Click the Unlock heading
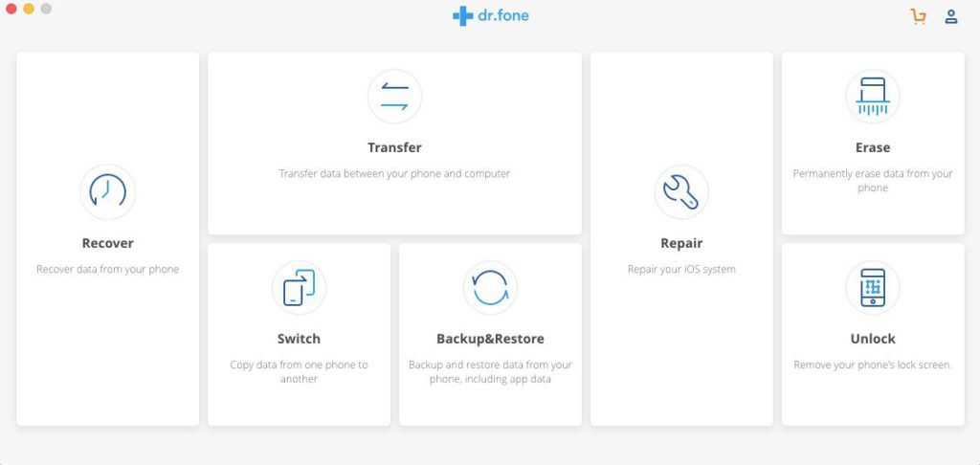The height and width of the screenshot is (465, 980). [873, 339]
